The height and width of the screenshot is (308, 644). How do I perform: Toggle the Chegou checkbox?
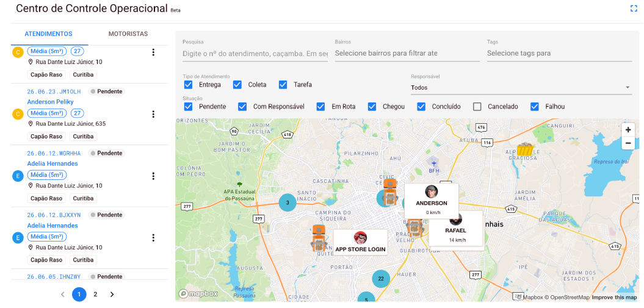pyautogui.click(x=372, y=107)
